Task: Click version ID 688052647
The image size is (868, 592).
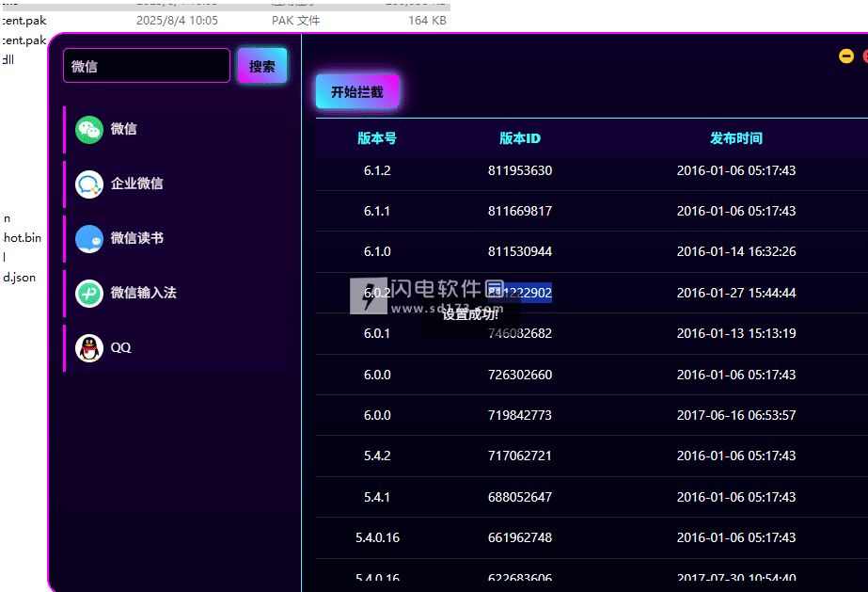Action: pyautogui.click(x=520, y=497)
